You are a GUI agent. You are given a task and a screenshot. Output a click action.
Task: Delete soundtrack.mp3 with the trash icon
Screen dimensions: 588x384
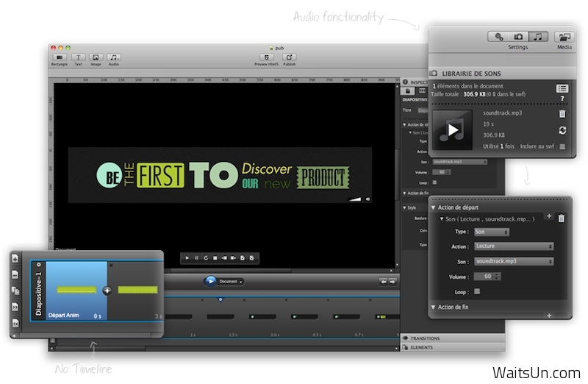tap(562, 113)
